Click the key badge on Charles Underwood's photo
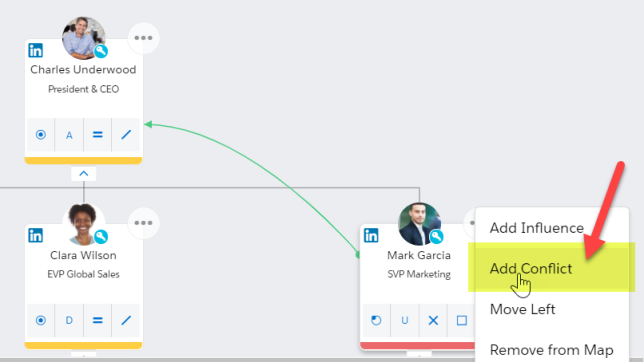644x362 pixels. 101,51
